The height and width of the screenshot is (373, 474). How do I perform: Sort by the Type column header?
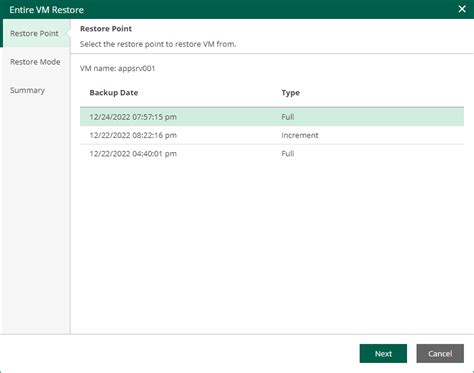(290, 93)
